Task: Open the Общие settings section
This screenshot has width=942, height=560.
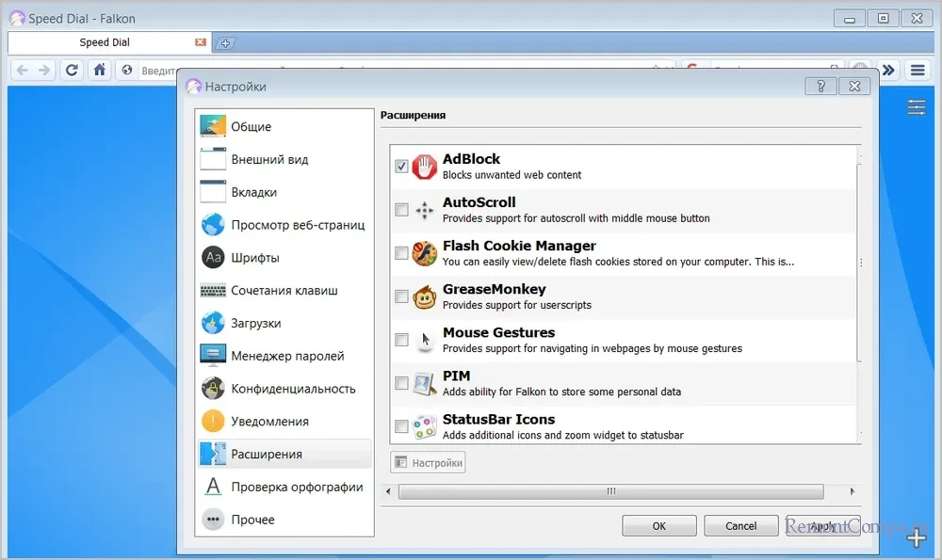Action: tap(284, 127)
